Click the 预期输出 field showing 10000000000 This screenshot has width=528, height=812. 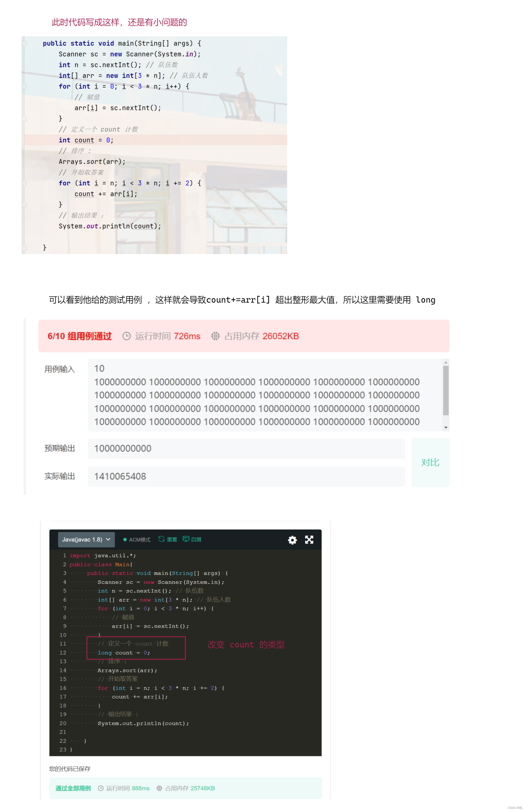click(x=246, y=448)
